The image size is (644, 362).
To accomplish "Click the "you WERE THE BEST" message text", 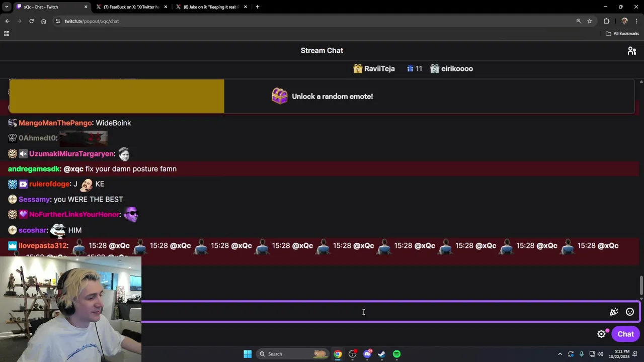I will click(x=88, y=200).
